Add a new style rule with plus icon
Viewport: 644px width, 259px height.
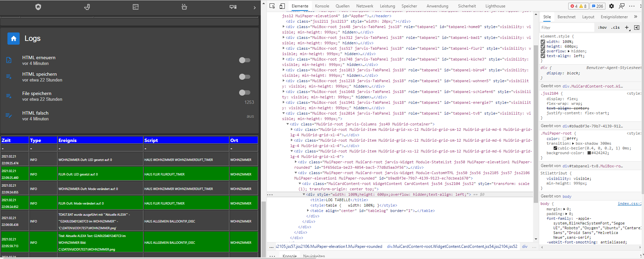point(627,27)
